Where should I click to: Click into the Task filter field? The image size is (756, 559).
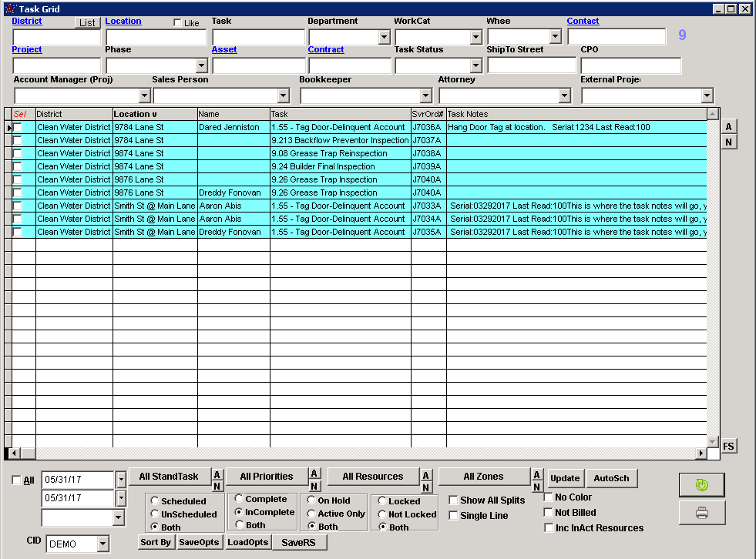(x=259, y=37)
